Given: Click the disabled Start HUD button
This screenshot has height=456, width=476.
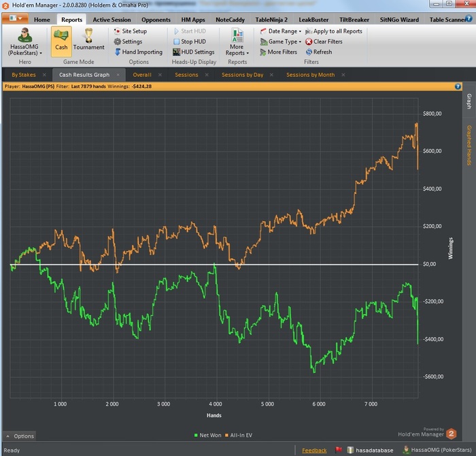Looking at the screenshot, I should [x=190, y=31].
